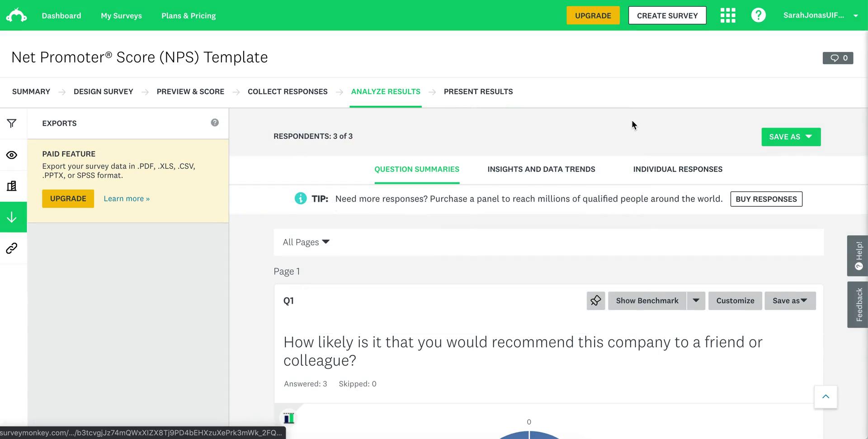
Task: Open the comments counter icon
Action: click(838, 58)
